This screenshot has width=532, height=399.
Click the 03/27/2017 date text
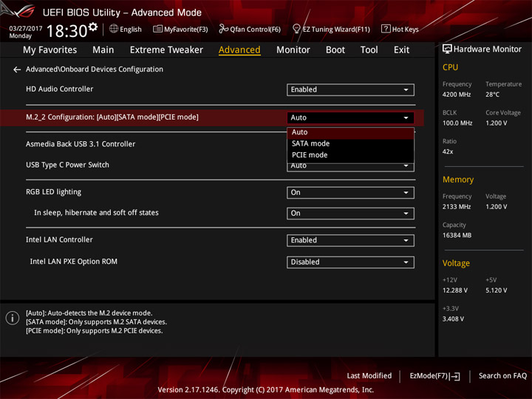point(26,29)
